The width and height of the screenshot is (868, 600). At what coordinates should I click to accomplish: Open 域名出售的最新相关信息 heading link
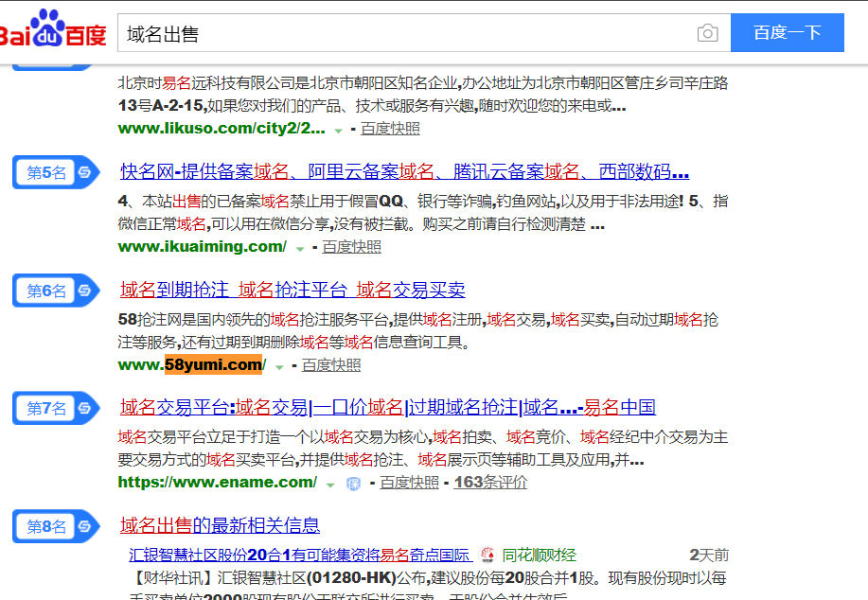220,525
